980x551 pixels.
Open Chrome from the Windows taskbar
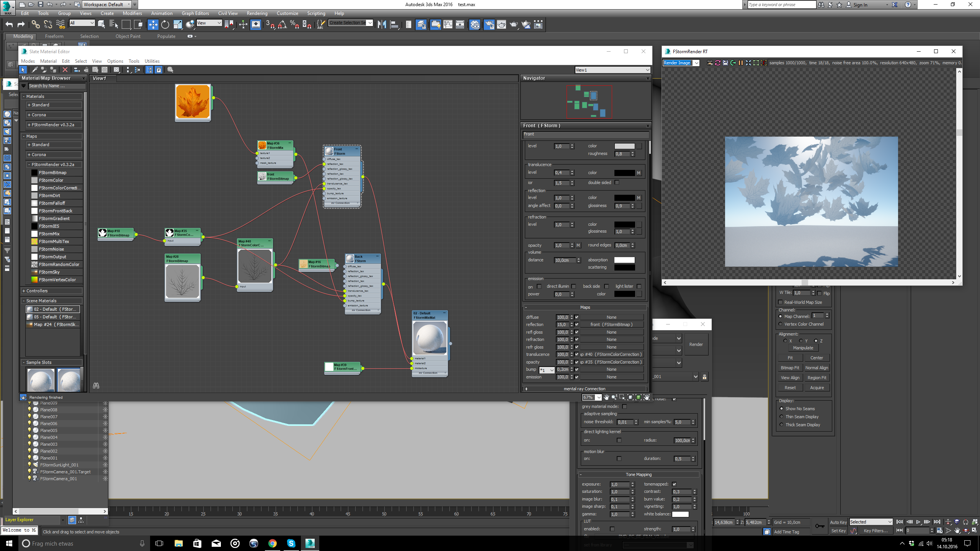click(x=272, y=543)
